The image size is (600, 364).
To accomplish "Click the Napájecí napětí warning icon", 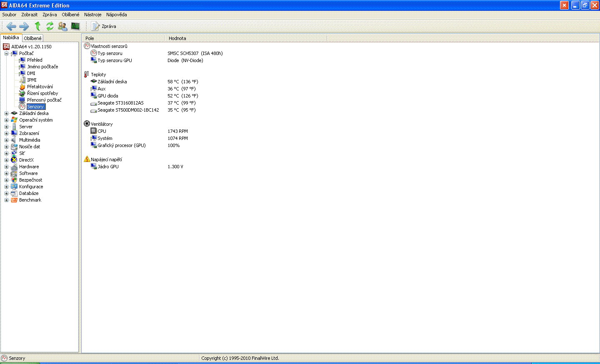I will tap(87, 159).
